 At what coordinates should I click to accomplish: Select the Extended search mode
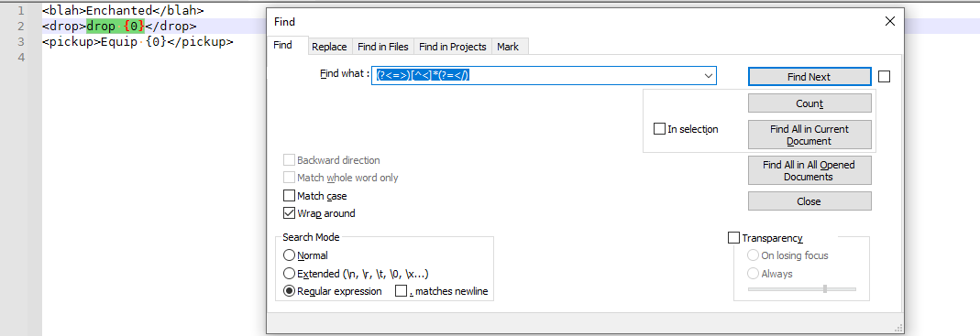point(289,274)
